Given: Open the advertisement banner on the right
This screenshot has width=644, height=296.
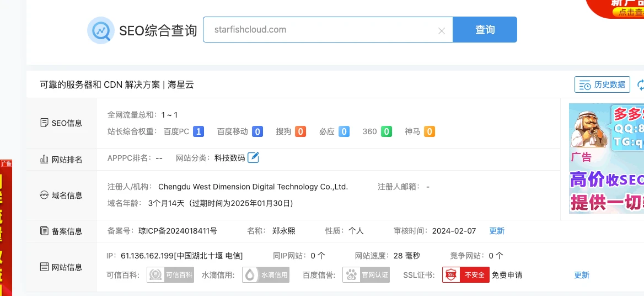Looking at the screenshot, I should tap(606, 158).
